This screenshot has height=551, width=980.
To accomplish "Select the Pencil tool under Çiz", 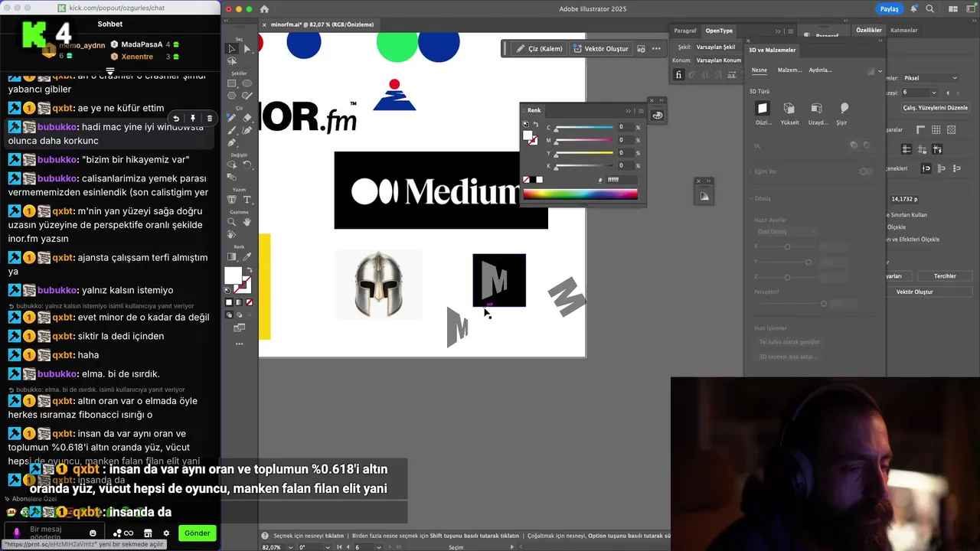I will click(232, 118).
